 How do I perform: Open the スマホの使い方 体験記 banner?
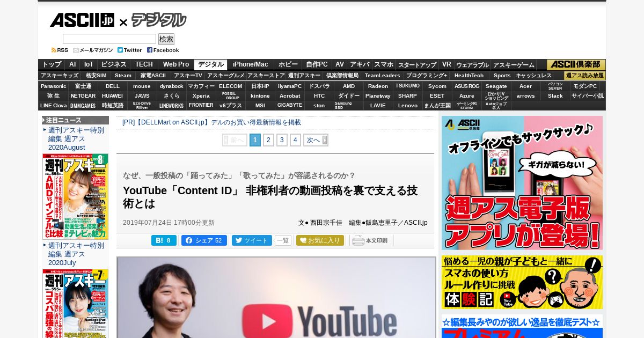[x=522, y=282]
